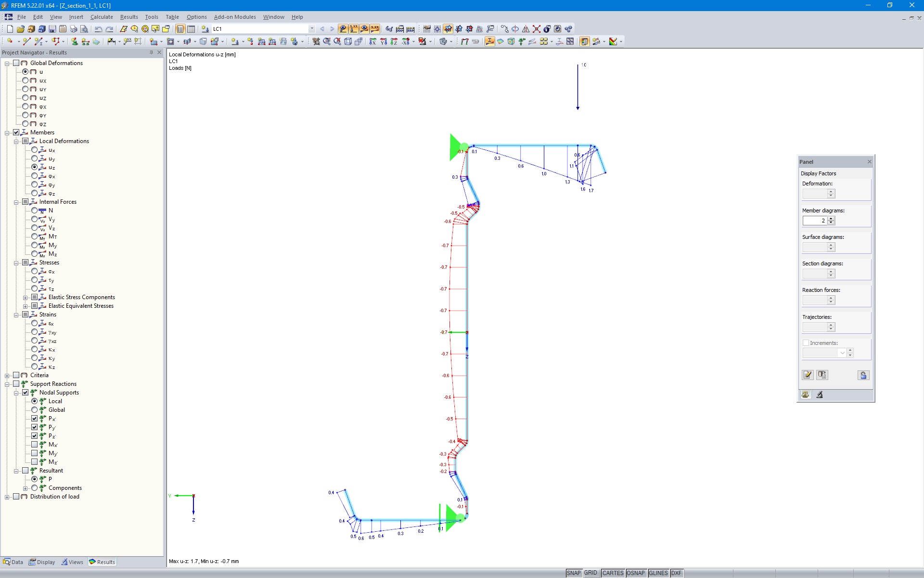Screen dimensions: 924x578
Task: Click the Save icon in toolbar
Action: tap(52, 29)
